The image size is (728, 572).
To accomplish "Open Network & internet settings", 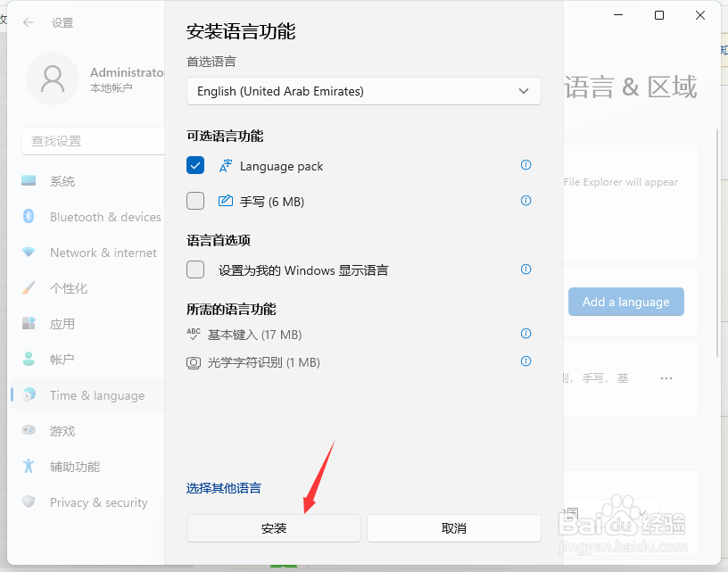I will tap(88, 253).
